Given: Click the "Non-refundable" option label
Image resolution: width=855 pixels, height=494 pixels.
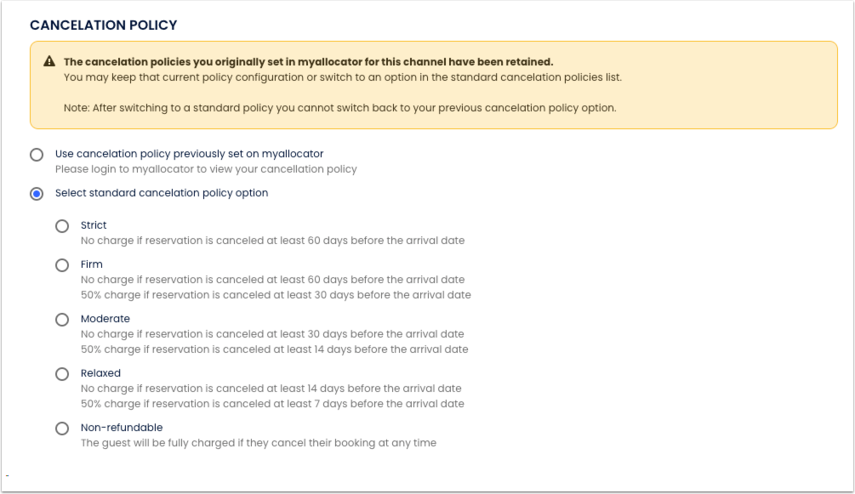Looking at the screenshot, I should 121,428.
